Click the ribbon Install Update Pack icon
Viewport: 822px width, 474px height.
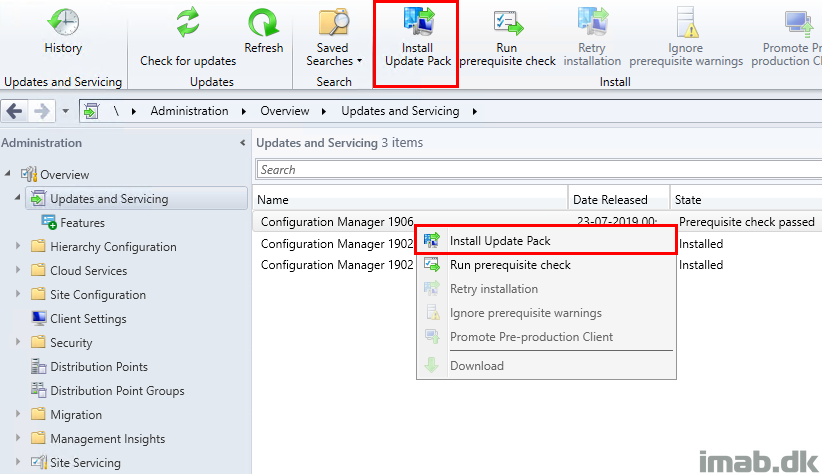click(x=419, y=22)
